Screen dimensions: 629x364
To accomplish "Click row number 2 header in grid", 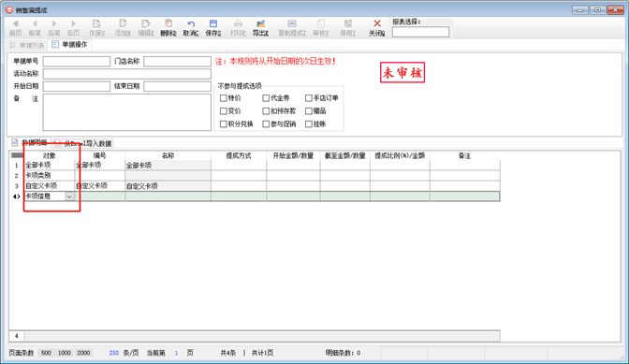I will (17, 176).
